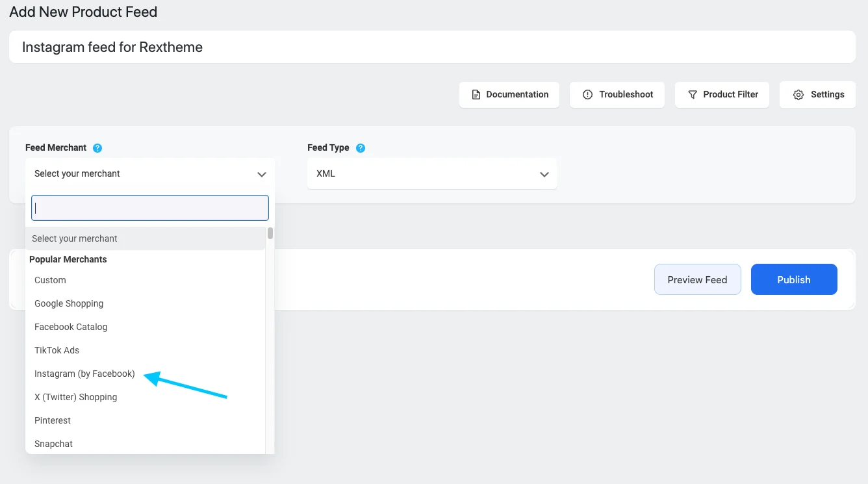Click the Feed Merchant dropdown chevron

click(262, 174)
